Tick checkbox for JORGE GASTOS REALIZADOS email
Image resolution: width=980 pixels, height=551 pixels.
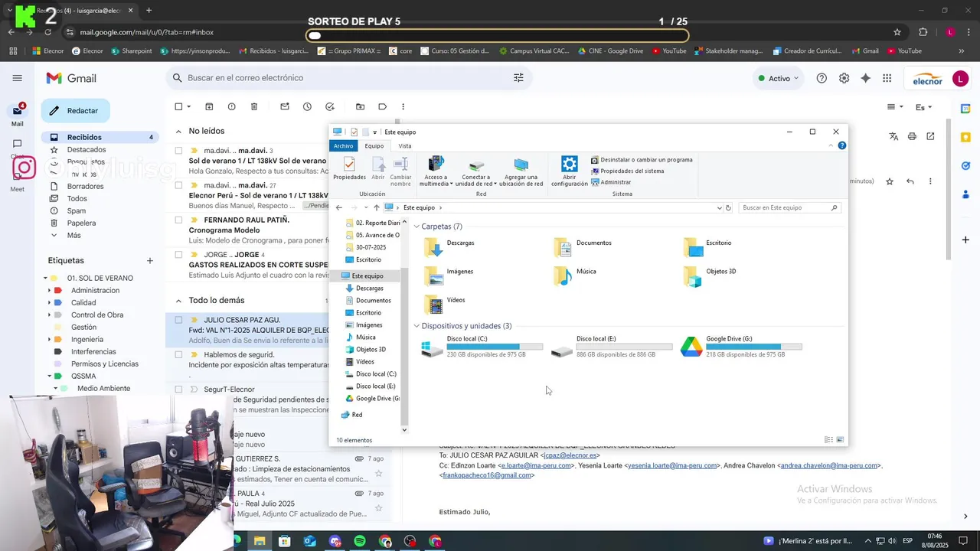coord(178,254)
